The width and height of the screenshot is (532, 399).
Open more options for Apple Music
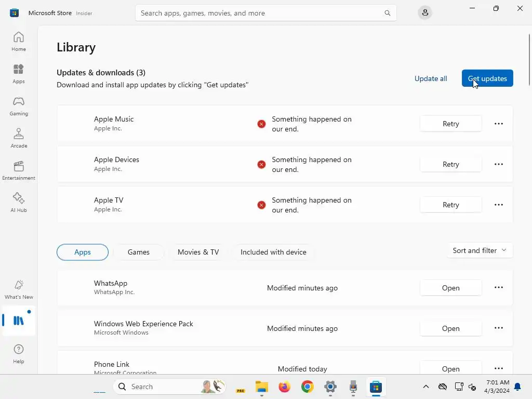tap(498, 124)
